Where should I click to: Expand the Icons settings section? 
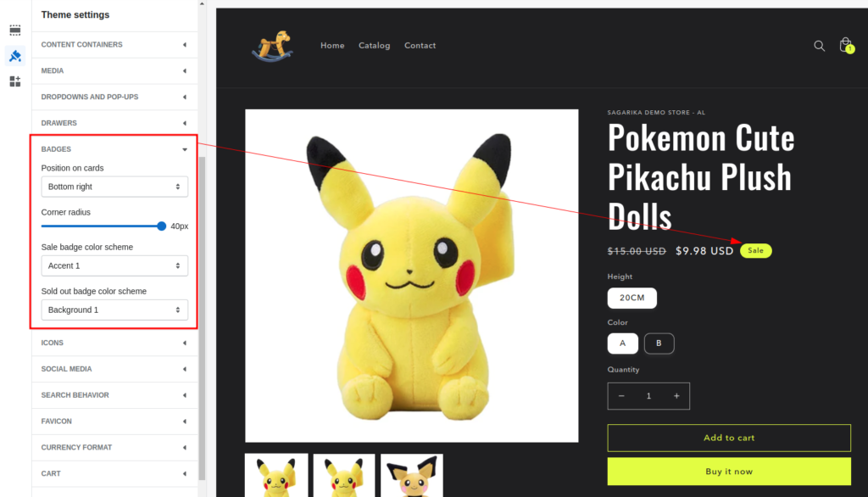pyautogui.click(x=114, y=343)
